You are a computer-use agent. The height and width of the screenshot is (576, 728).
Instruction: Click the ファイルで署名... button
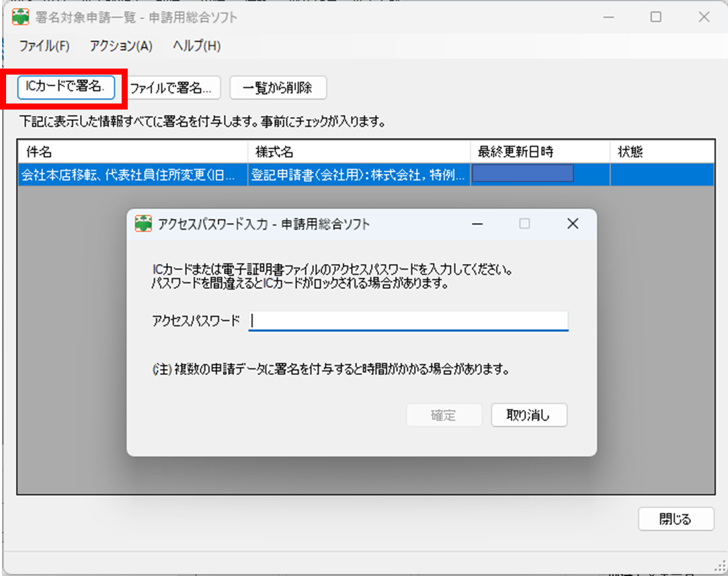click(x=171, y=87)
